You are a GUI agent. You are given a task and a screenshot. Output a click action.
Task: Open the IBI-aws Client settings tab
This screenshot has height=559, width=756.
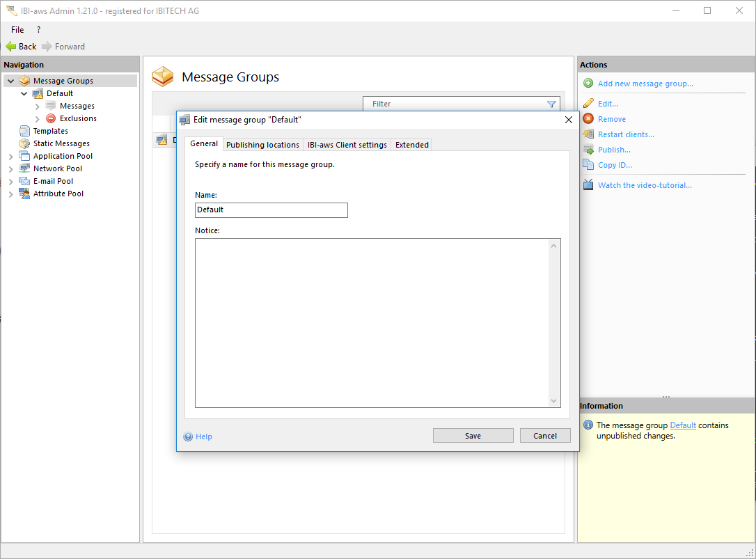[x=347, y=145]
